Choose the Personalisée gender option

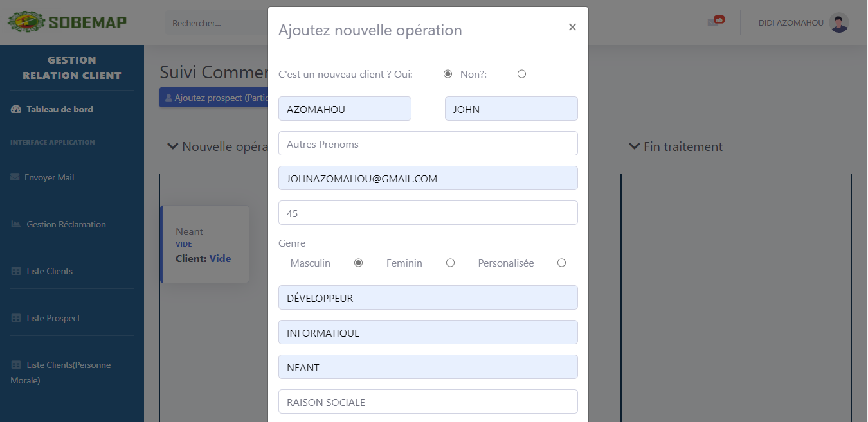click(x=561, y=262)
